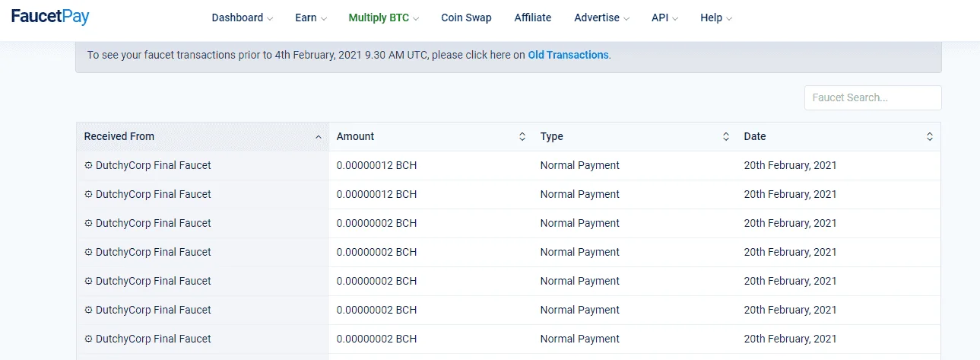This screenshot has height=360, width=980.
Task: Expand the Dashboard menu
Action: tap(242, 18)
